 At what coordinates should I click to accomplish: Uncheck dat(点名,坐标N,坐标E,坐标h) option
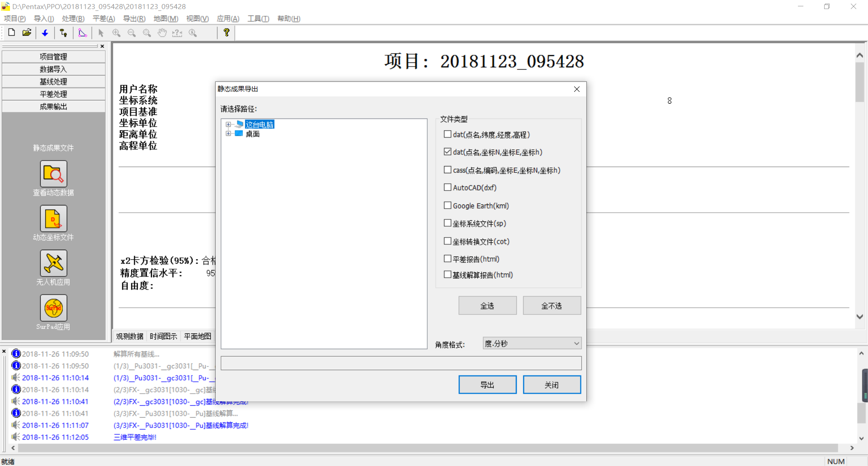[448, 152]
